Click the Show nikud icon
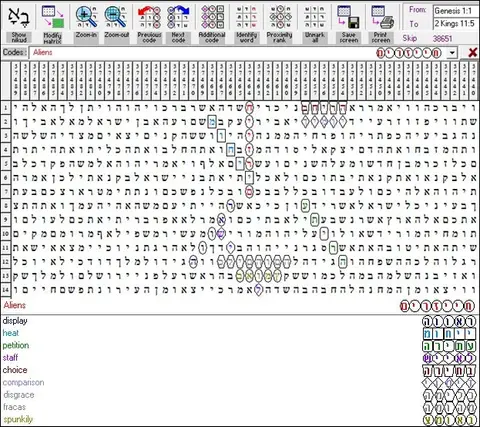Image resolution: width=480 pixels, height=427 pixels. point(19,17)
